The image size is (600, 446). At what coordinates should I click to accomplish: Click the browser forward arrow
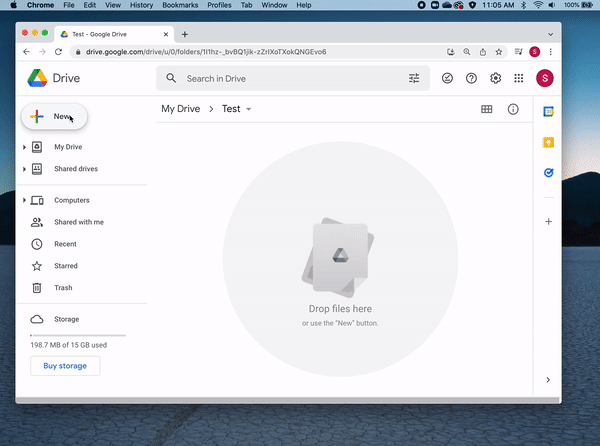click(42, 52)
